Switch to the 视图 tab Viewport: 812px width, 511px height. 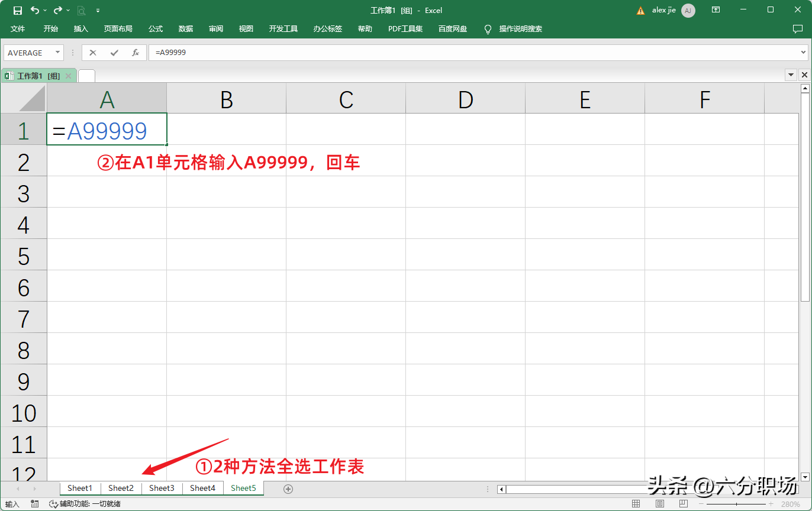click(246, 28)
